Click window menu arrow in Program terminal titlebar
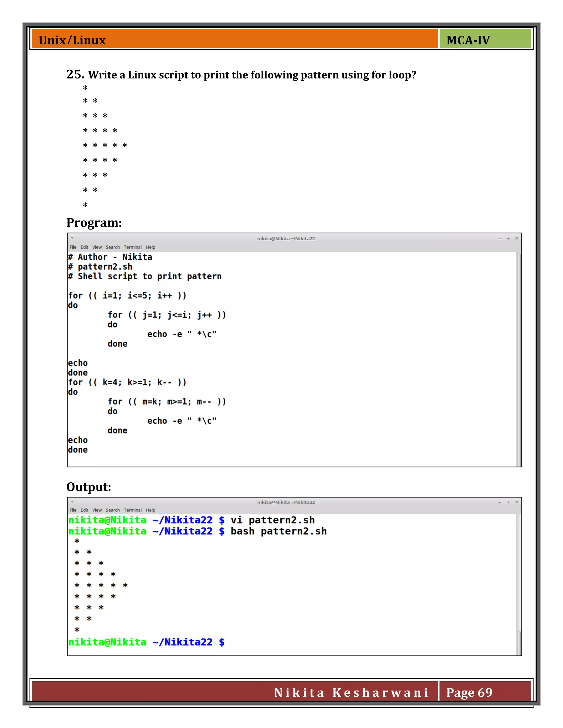 [x=72, y=238]
